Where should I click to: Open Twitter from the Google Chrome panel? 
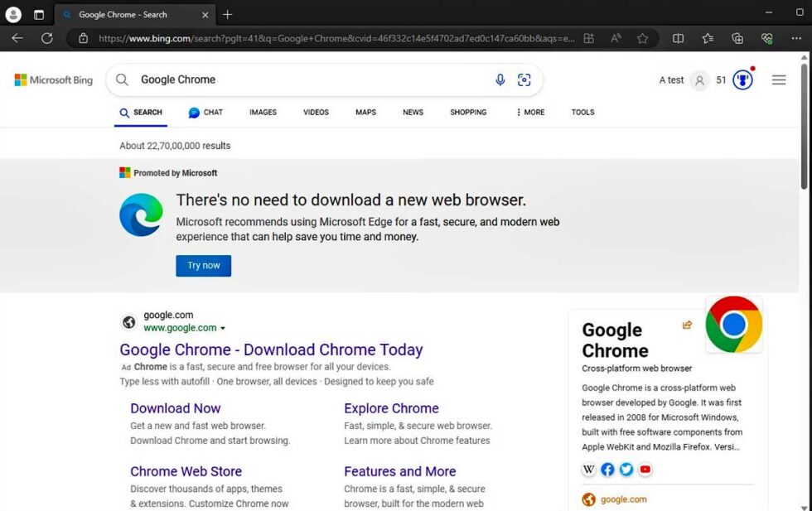(626, 469)
